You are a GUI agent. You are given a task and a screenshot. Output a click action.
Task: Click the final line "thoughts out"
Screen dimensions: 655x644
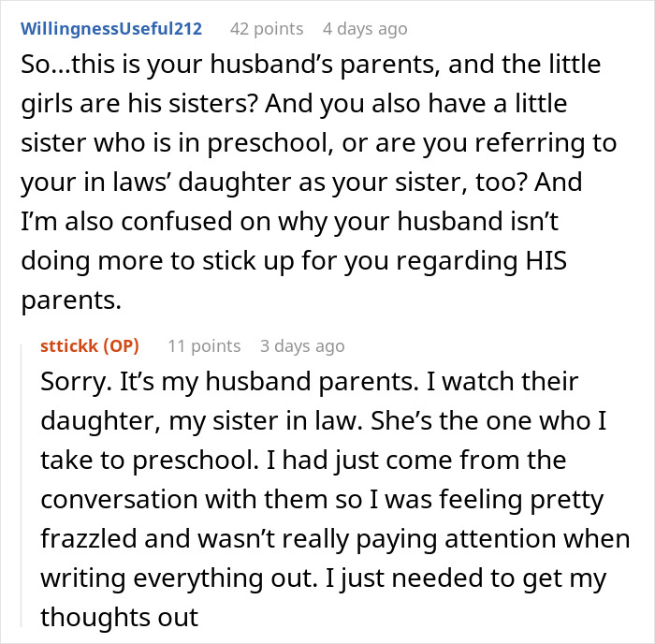(x=118, y=618)
